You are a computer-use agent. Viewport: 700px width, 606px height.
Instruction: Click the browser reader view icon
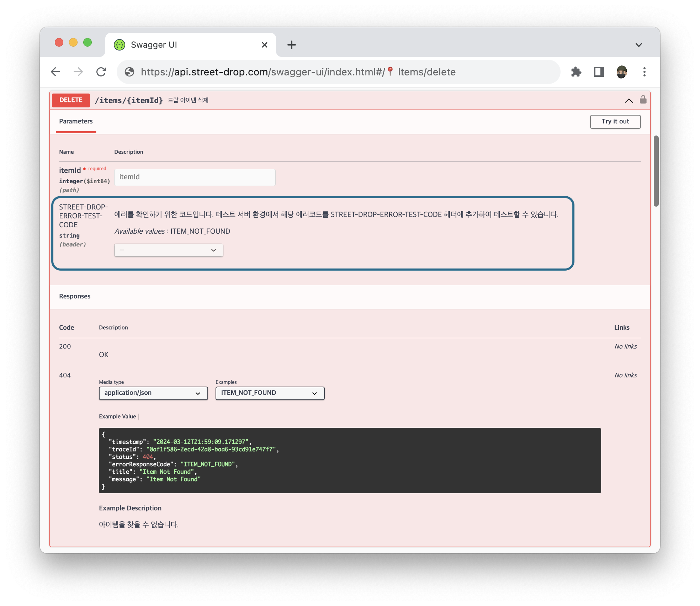(x=599, y=72)
